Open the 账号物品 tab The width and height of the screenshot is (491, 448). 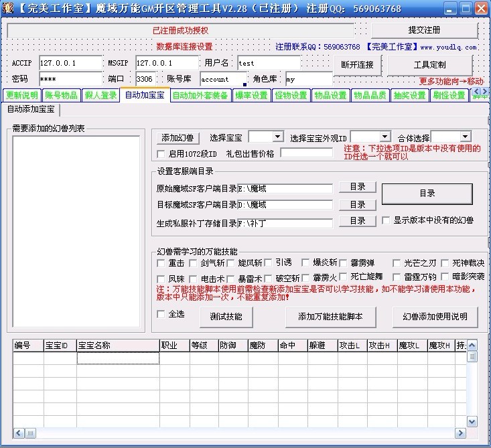click(62, 96)
